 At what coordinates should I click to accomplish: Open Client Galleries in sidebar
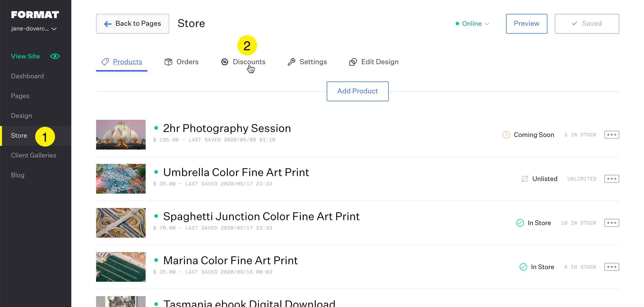(x=33, y=155)
